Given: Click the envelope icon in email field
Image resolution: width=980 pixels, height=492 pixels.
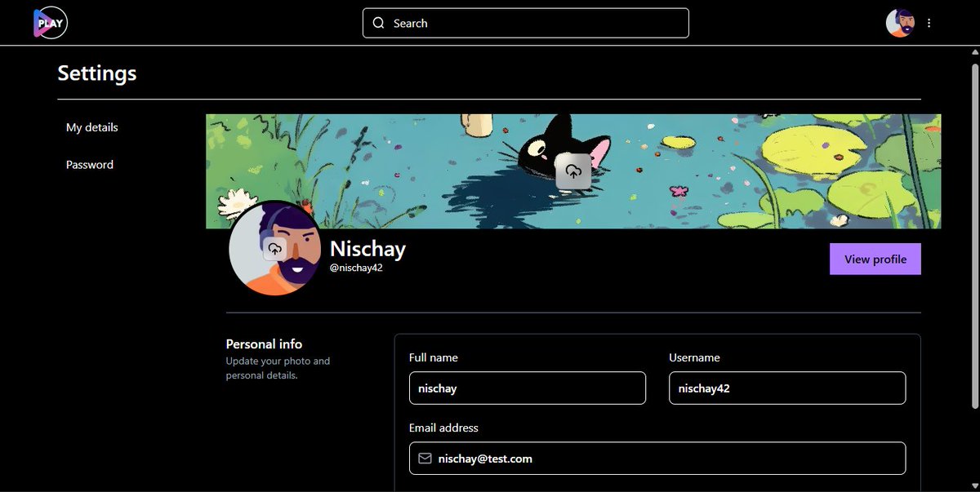Looking at the screenshot, I should click(425, 459).
